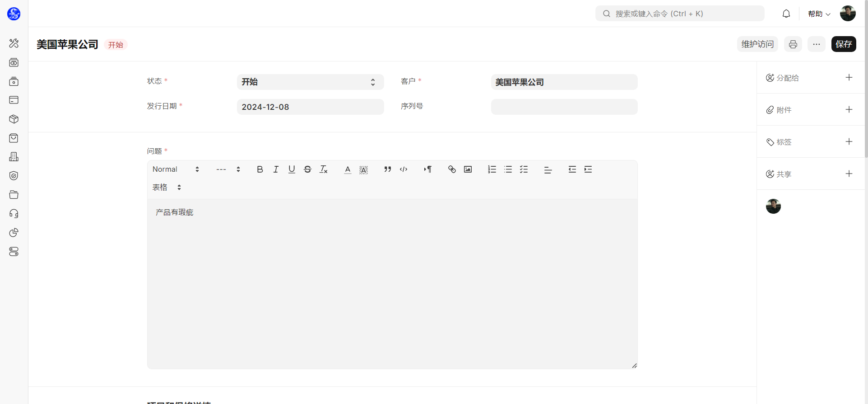Click the 客户 customer field
The height and width of the screenshot is (404, 868).
[564, 82]
